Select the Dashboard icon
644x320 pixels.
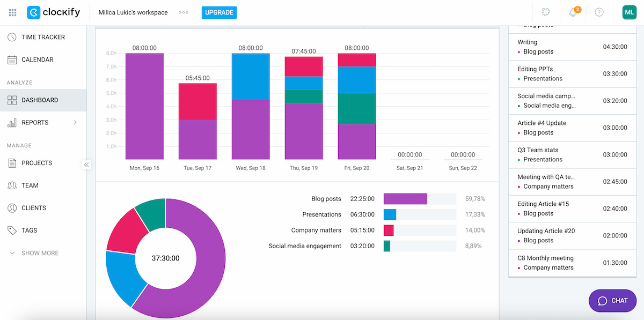click(x=11, y=100)
